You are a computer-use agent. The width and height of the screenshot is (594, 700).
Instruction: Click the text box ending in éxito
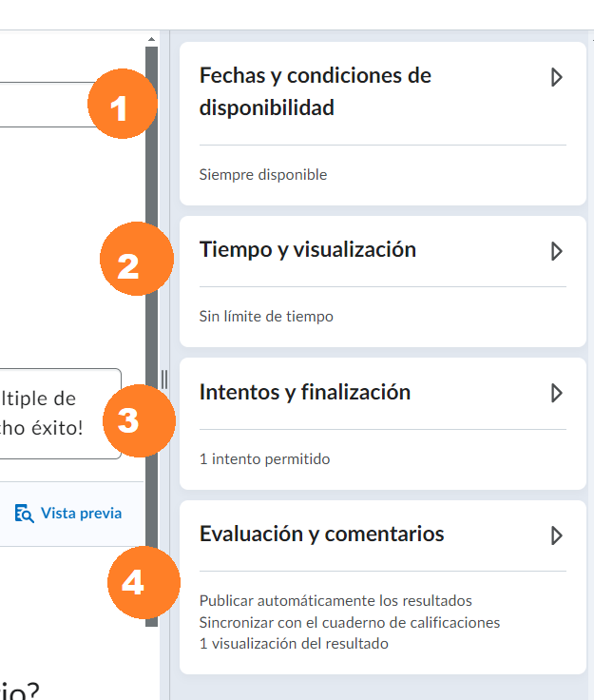coord(57,414)
